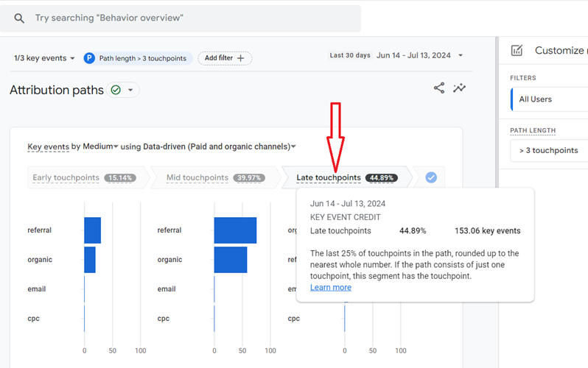Click the 39.97% badge

click(x=249, y=177)
